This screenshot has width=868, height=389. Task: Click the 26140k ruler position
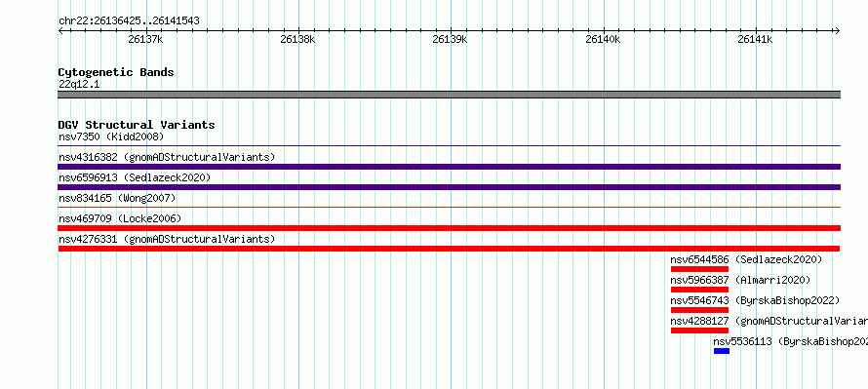[603, 39]
